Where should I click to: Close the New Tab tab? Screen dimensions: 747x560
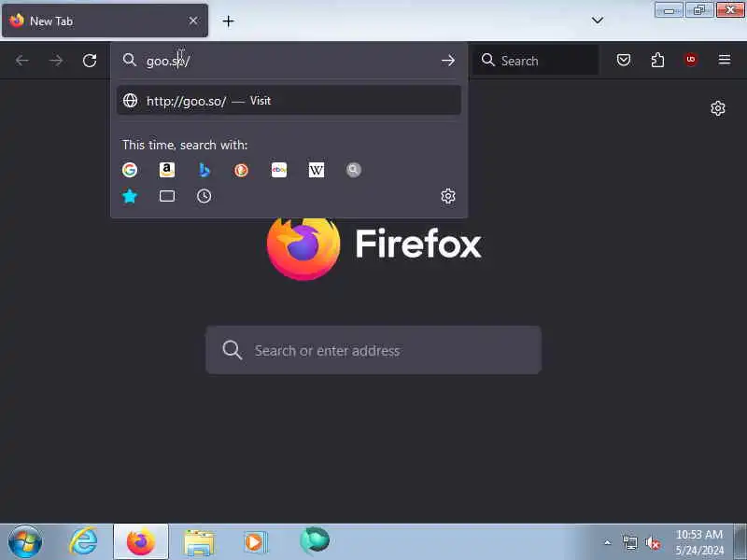(x=193, y=21)
